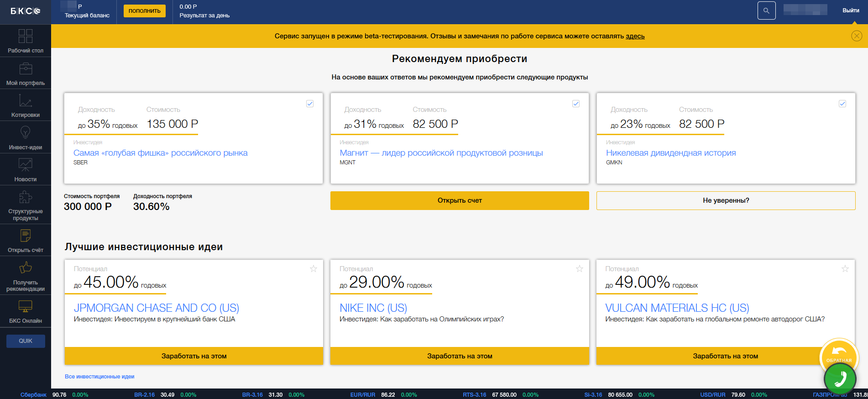868x399 pixels.
Task: Open VULCAN MATERIALS HC (US) title
Action: tap(677, 308)
